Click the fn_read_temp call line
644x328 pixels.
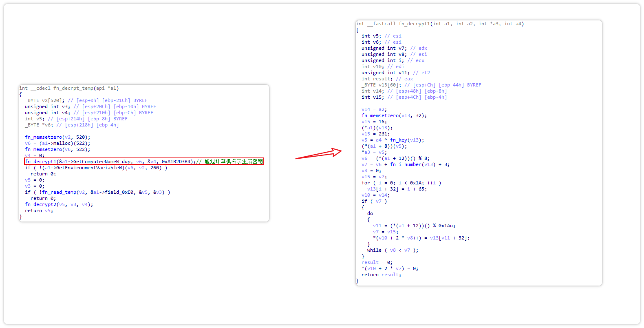[x=97, y=192]
